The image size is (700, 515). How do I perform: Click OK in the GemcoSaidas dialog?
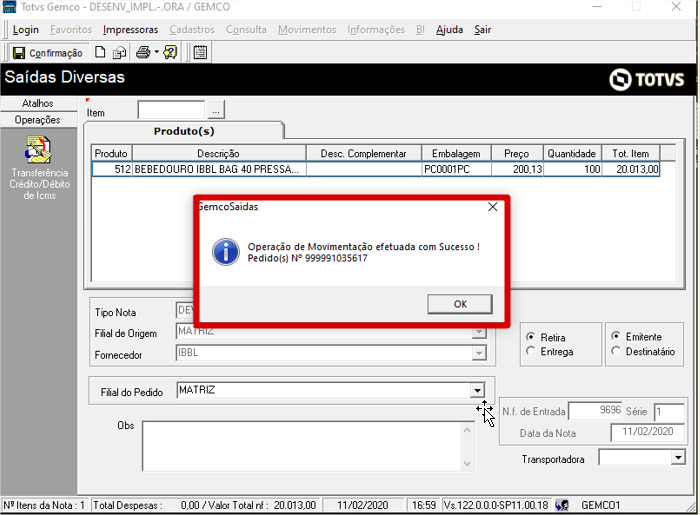pyautogui.click(x=460, y=304)
